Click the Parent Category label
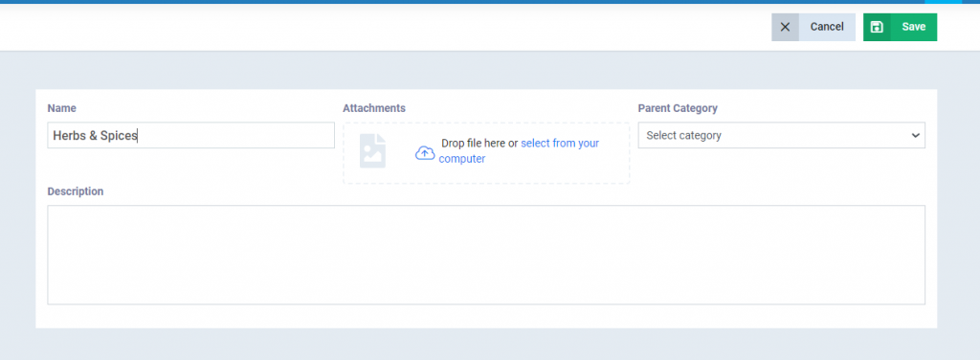 click(x=678, y=108)
